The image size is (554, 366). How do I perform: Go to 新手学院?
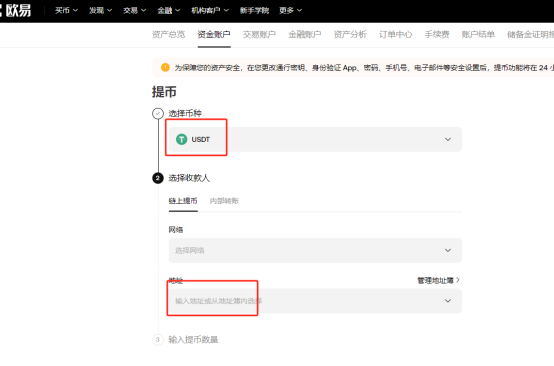click(254, 11)
